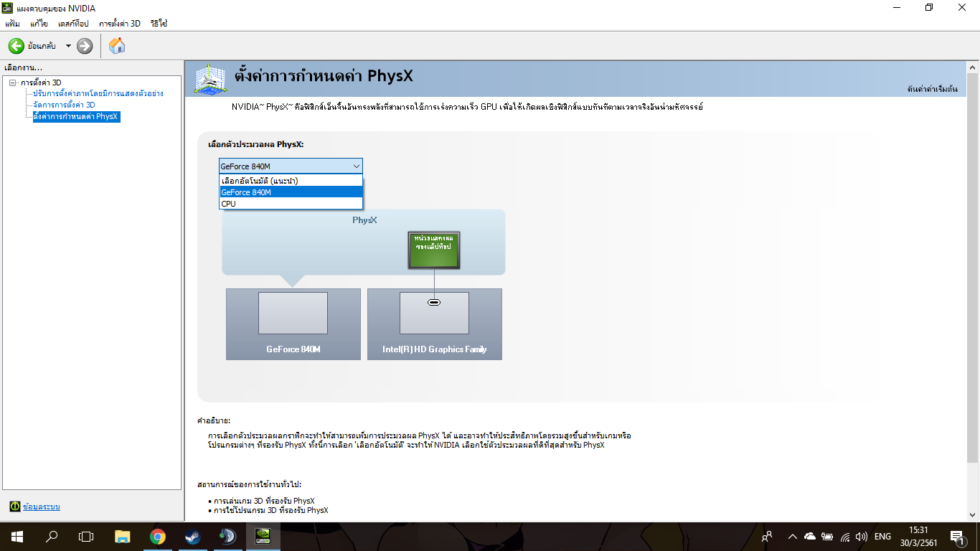Image resolution: width=980 pixels, height=551 pixels.
Task: Open the ข้อมูลระบบ system information link
Action: click(x=42, y=507)
